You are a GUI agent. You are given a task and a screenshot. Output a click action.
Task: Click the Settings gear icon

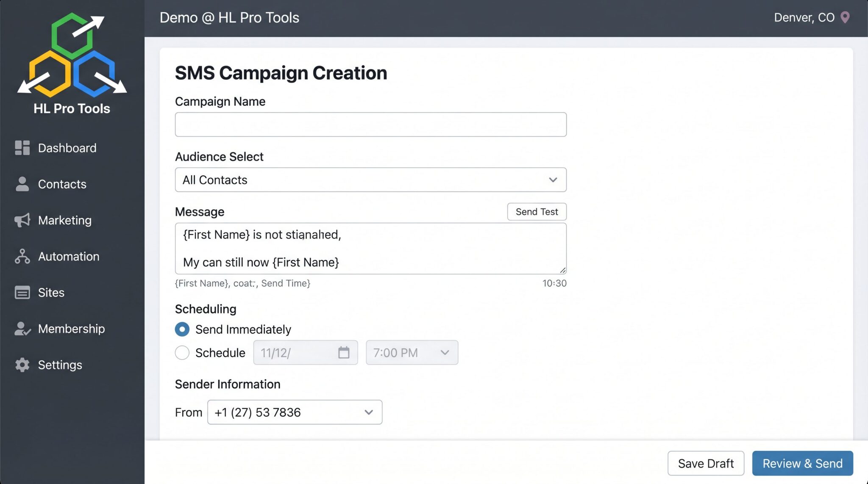point(22,365)
